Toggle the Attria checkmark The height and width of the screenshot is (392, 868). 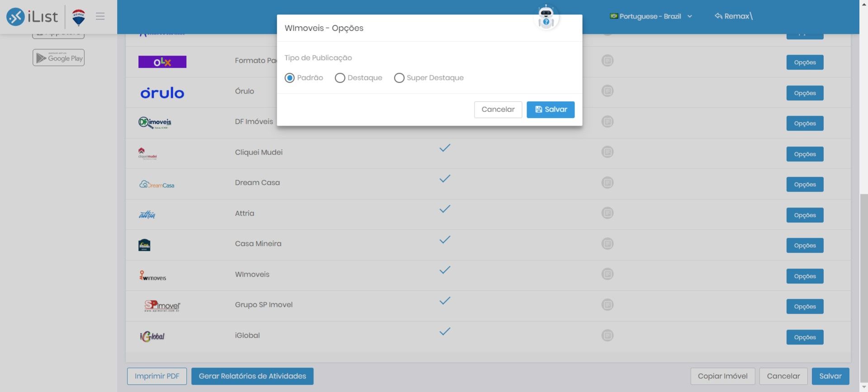coord(445,209)
